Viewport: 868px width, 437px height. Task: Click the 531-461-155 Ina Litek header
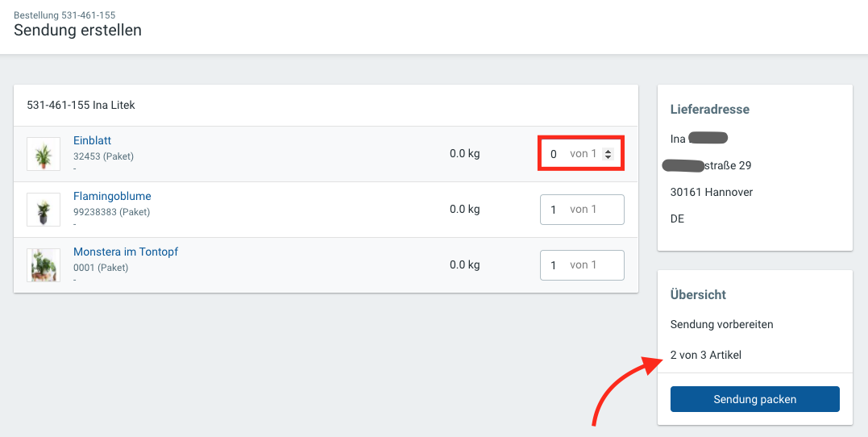click(81, 105)
